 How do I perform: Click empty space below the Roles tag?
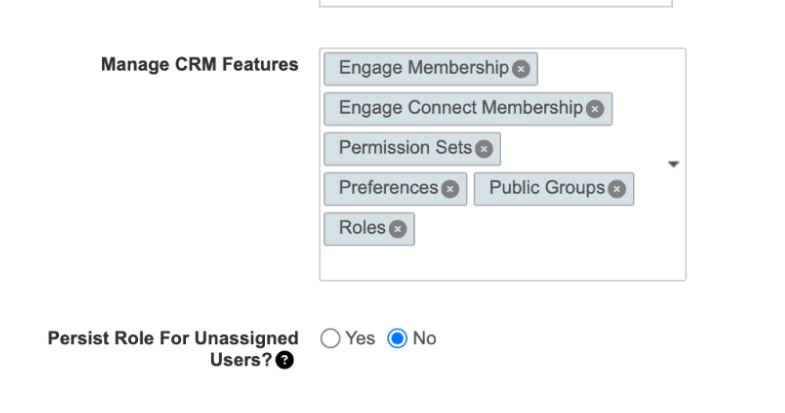(503, 263)
